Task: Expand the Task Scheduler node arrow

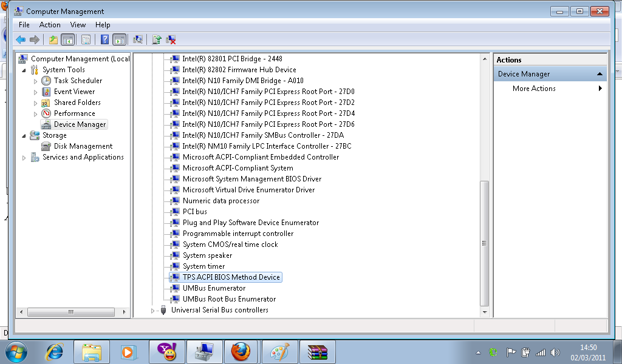Action: [35, 81]
